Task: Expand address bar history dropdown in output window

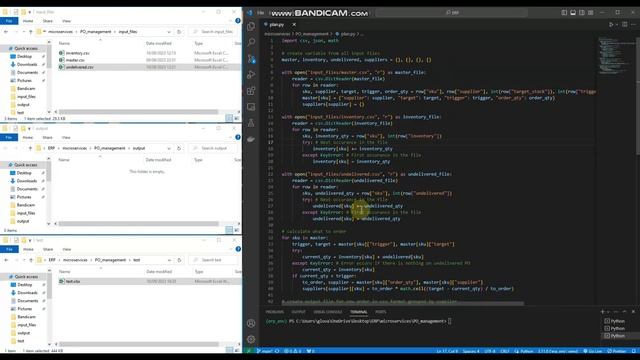Action: 169,148
